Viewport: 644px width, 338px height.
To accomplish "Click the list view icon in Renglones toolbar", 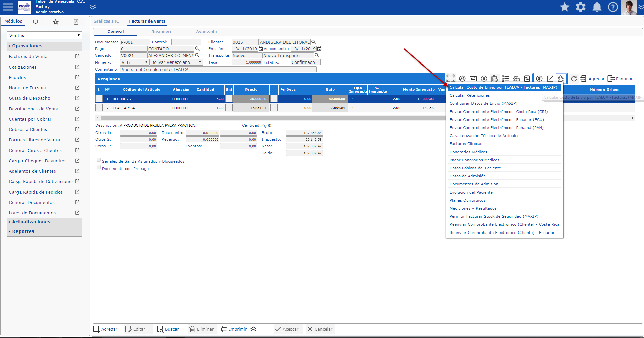I will (x=505, y=79).
